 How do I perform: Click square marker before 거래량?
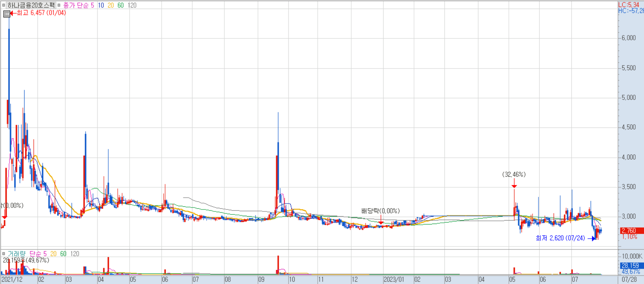point(4,254)
